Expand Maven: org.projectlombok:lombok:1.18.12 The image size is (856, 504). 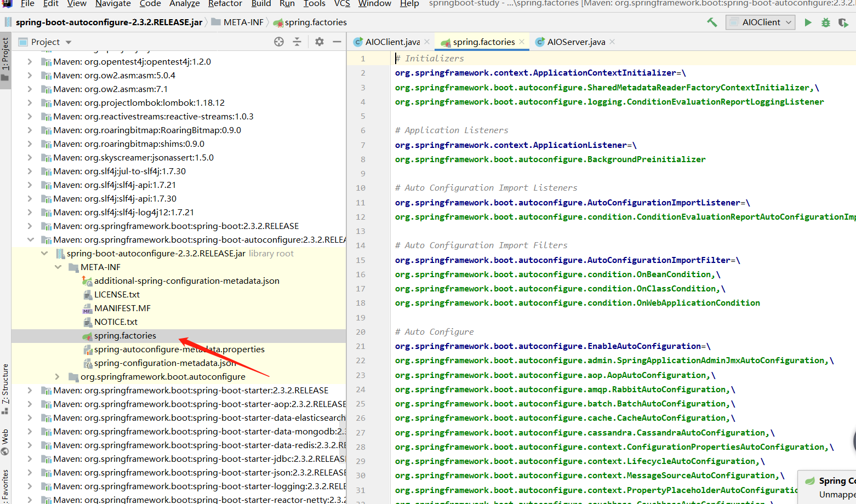[x=30, y=103]
